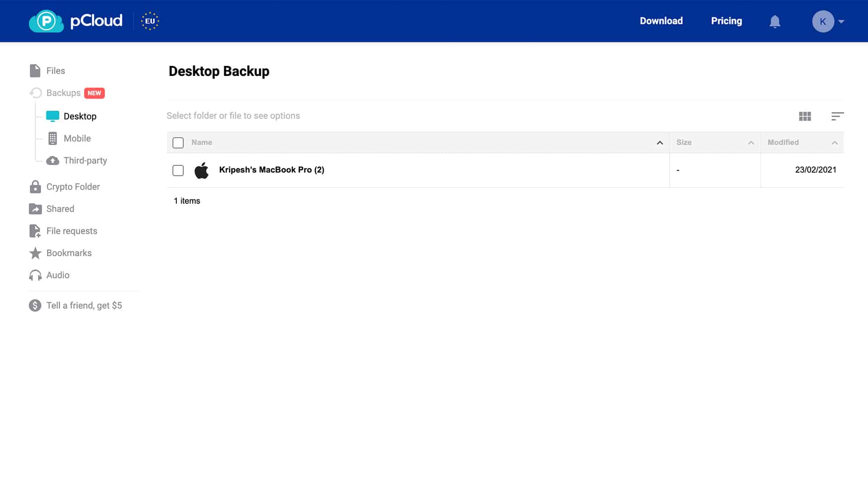Screen dimensions: 868x488
Task: Click the Desktop Backup heading
Action: 219,71
